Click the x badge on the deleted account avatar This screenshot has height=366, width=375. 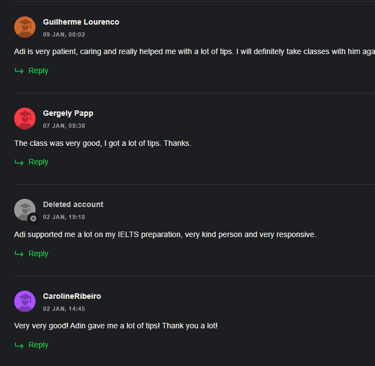pos(33,219)
